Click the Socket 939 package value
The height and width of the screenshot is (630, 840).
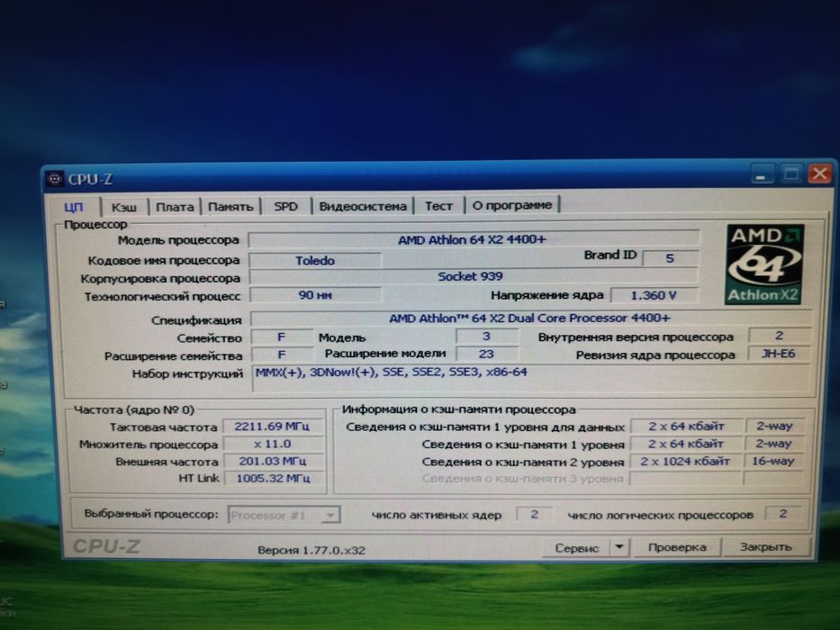(x=474, y=276)
